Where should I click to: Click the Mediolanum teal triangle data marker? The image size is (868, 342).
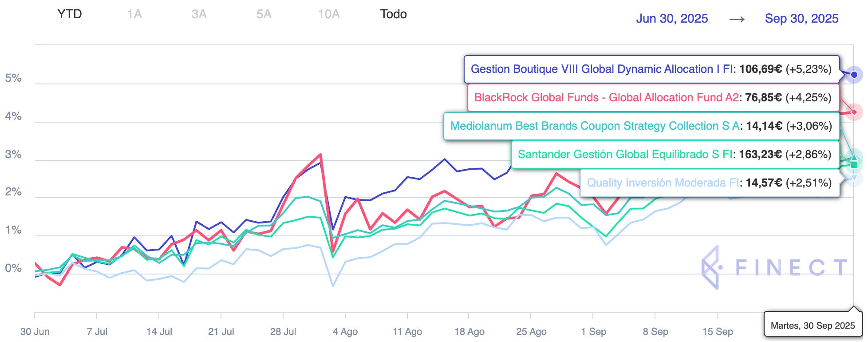[854, 157]
